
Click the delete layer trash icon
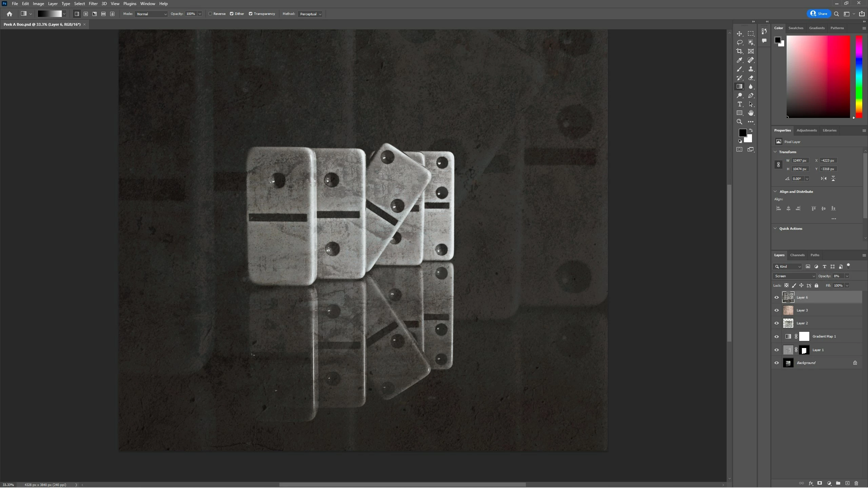(856, 483)
